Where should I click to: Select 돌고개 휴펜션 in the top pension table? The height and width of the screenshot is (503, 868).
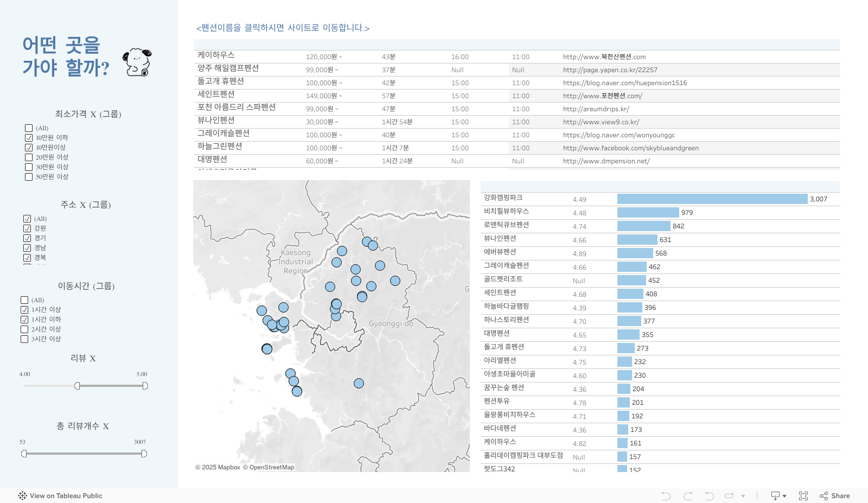[x=221, y=81]
